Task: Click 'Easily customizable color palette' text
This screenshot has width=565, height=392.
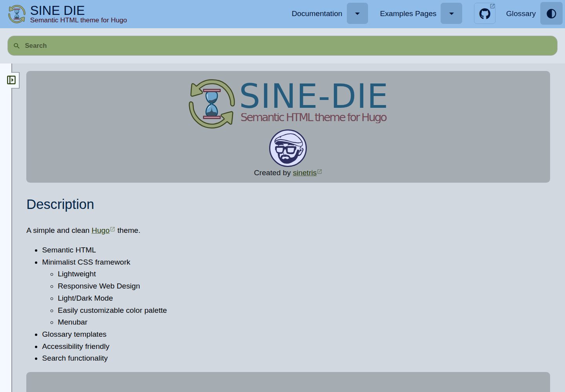Action: pos(112,310)
